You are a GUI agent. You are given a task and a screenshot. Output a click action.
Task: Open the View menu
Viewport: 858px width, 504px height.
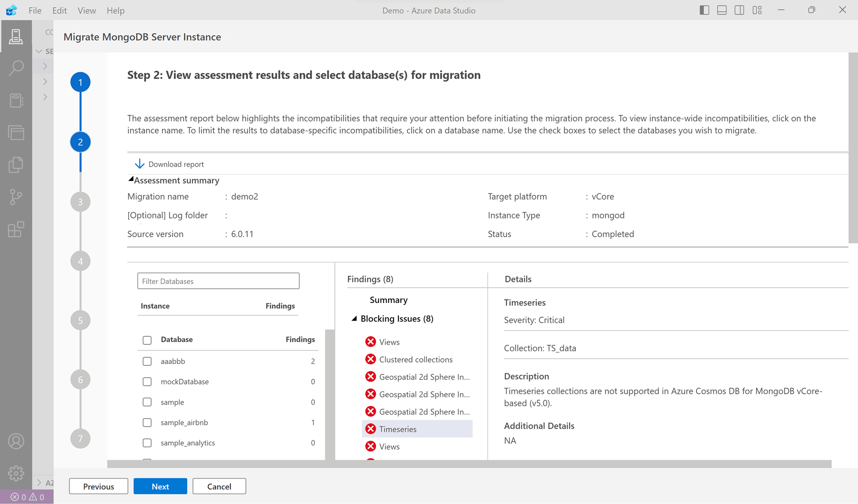pyautogui.click(x=86, y=10)
